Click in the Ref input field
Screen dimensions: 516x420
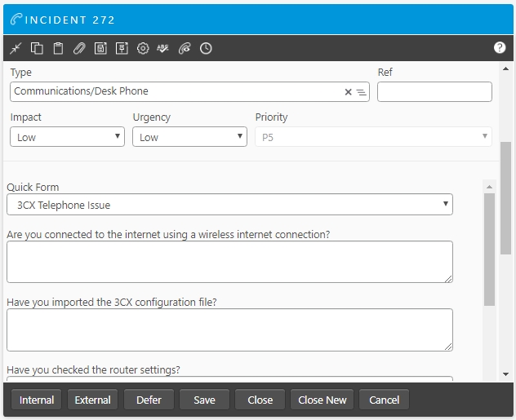pyautogui.click(x=434, y=92)
